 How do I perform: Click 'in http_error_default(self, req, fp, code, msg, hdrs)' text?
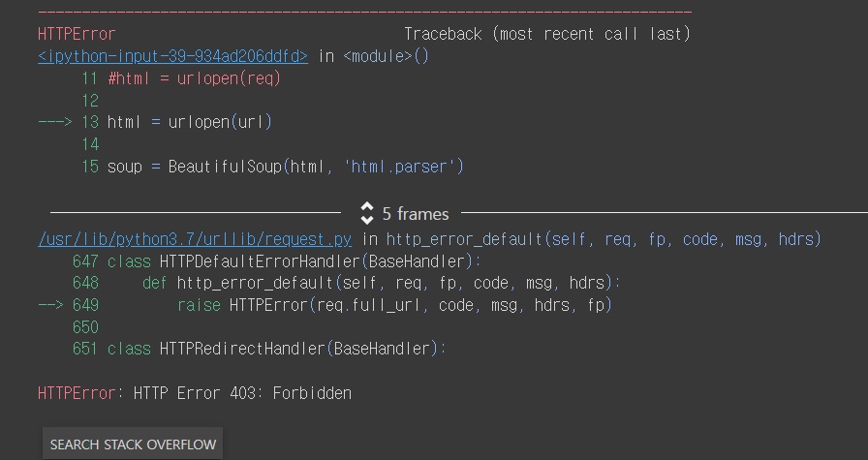click(592, 239)
